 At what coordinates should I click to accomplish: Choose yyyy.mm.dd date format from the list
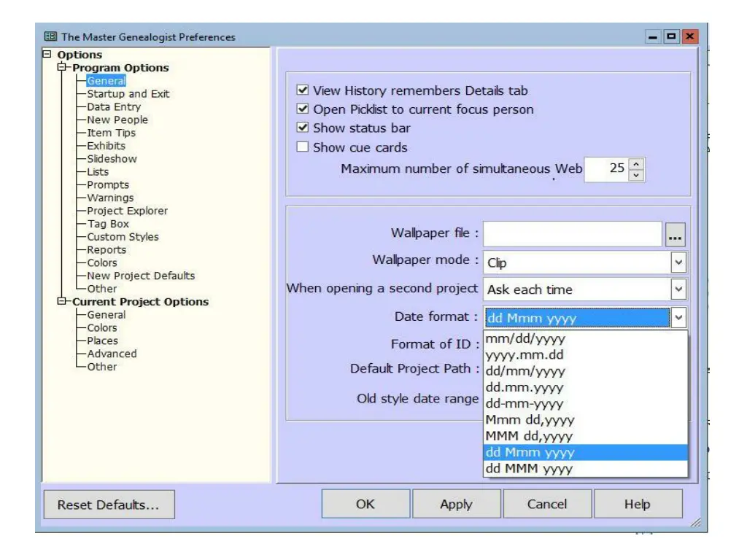pyautogui.click(x=586, y=355)
